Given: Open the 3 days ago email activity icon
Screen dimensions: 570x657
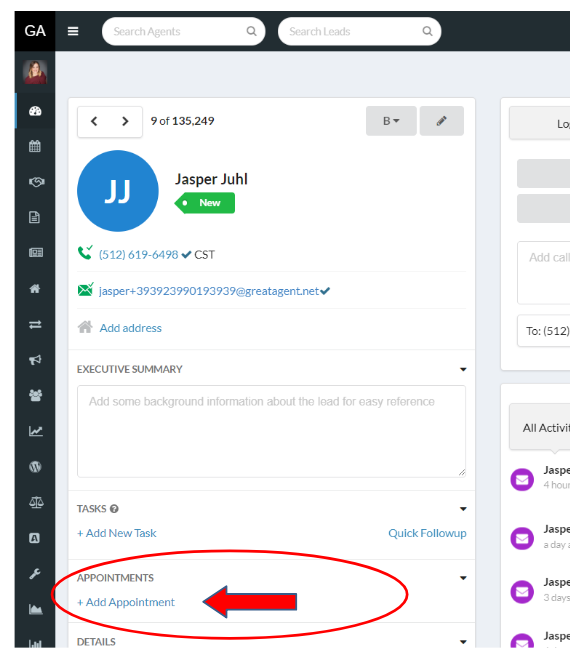Looking at the screenshot, I should click(522, 592).
